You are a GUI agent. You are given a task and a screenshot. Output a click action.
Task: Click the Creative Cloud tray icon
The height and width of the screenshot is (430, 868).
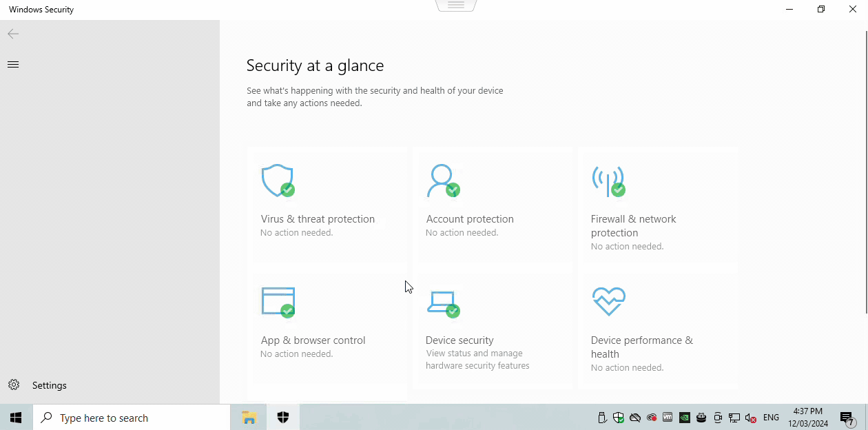652,418
